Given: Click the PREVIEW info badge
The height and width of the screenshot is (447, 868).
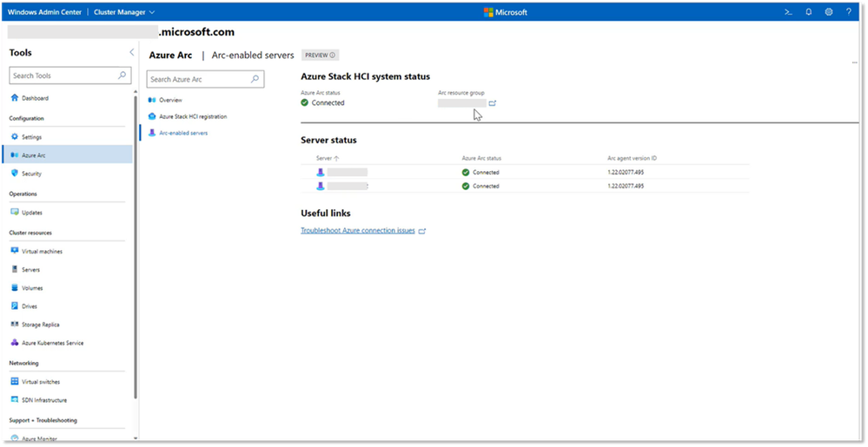Looking at the screenshot, I should pos(320,56).
